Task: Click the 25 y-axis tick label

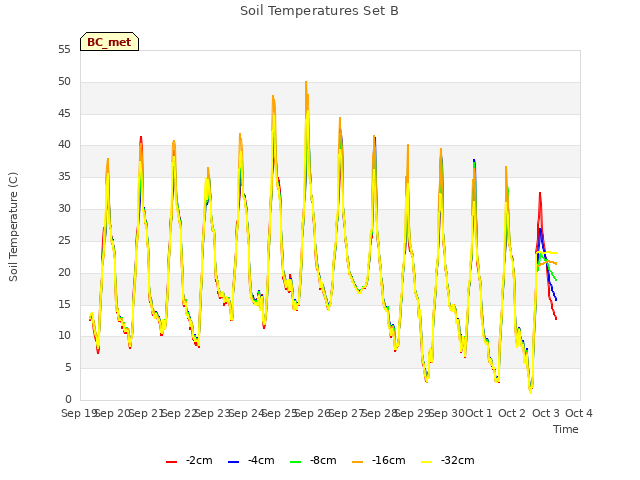Action: [x=64, y=240]
